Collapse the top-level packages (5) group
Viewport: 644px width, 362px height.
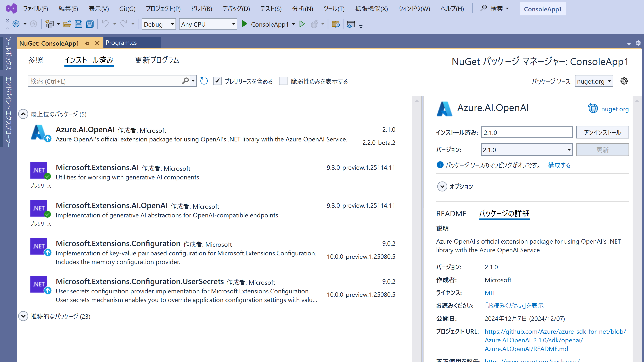(x=23, y=114)
